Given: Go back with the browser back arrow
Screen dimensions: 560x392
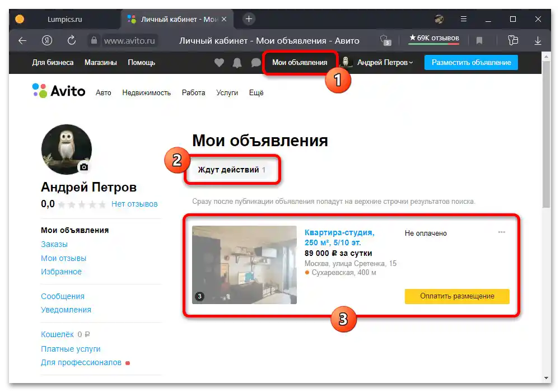Looking at the screenshot, I should point(22,41).
